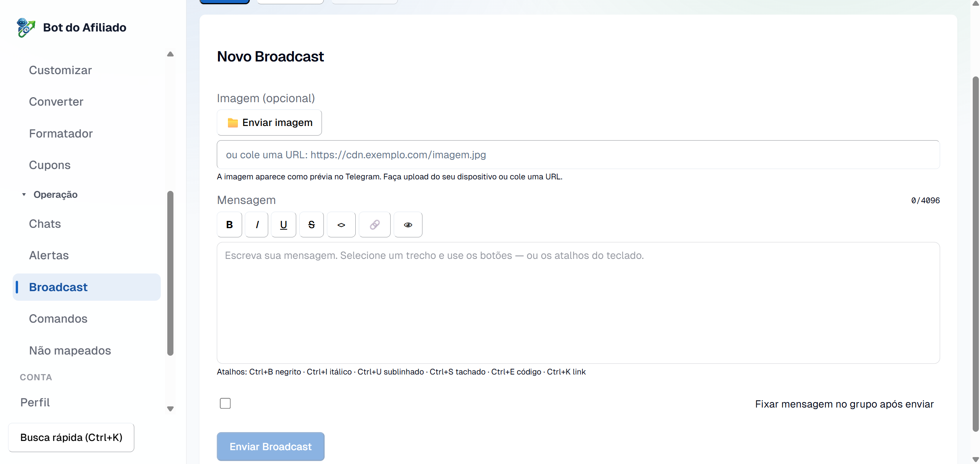Select the Broadcast sidebar item
The image size is (980, 464).
(x=87, y=287)
